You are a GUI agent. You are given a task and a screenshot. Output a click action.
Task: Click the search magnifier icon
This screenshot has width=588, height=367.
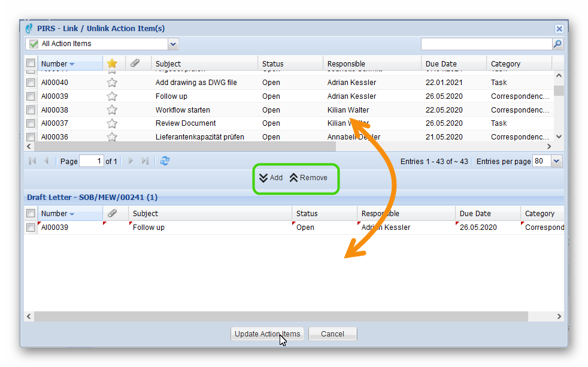[557, 44]
